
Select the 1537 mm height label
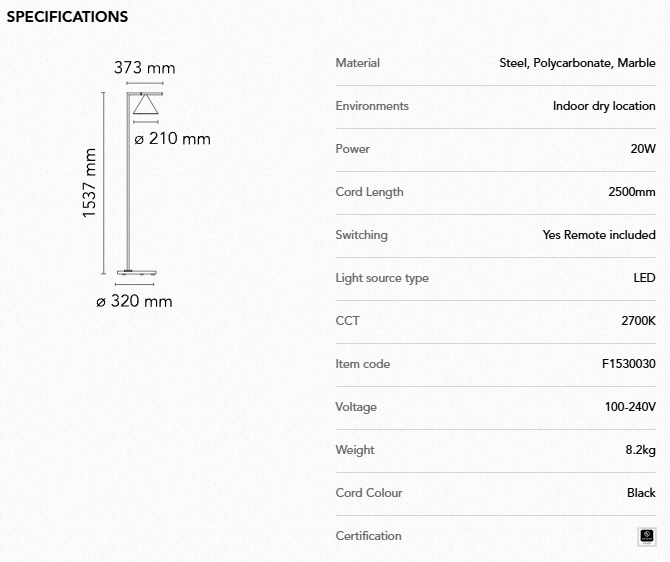click(90, 184)
